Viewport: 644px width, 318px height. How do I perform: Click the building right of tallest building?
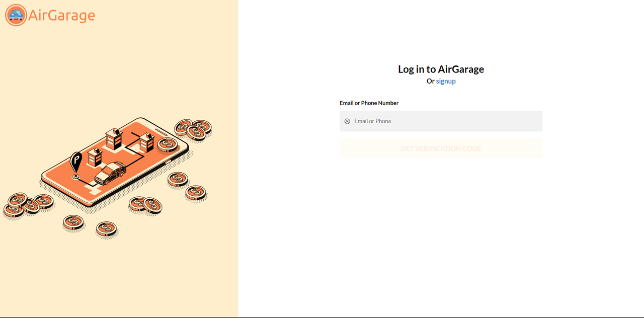coord(146,143)
